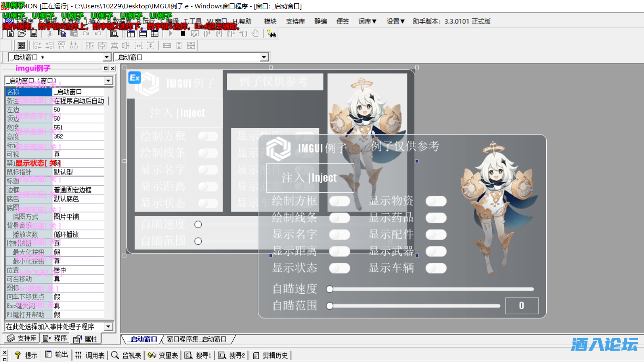Create a new file with the New icon
Image resolution: width=644 pixels, height=362 pixels.
[x=10, y=34]
